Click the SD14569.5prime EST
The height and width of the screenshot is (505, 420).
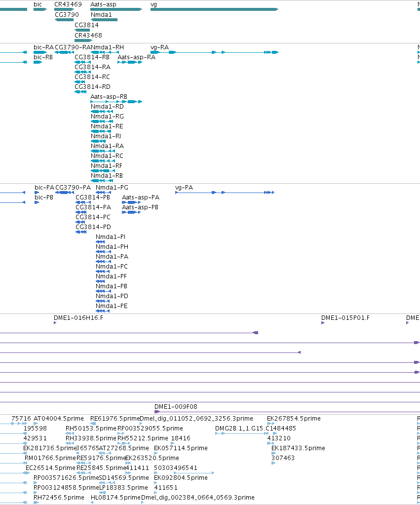[107, 483]
